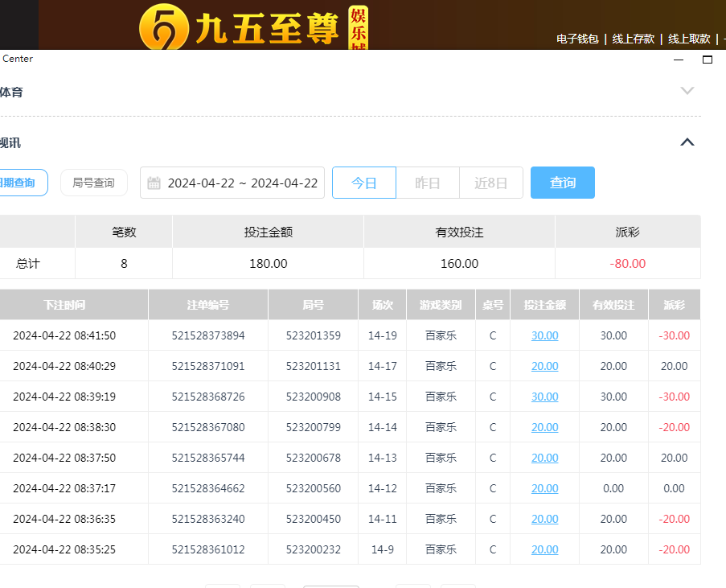Screen dimensions: 726x588
Task: Click the calendar icon in date field
Action: [x=154, y=183]
